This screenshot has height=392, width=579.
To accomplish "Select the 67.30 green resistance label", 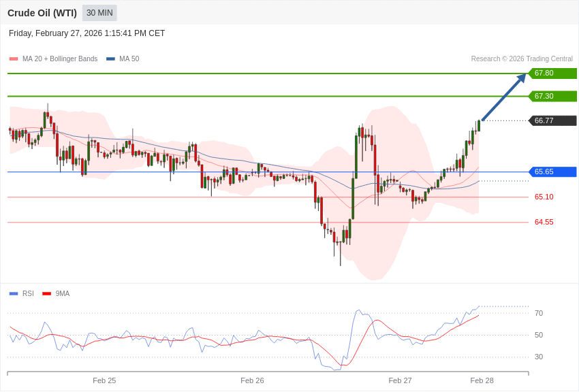I will [x=552, y=97].
